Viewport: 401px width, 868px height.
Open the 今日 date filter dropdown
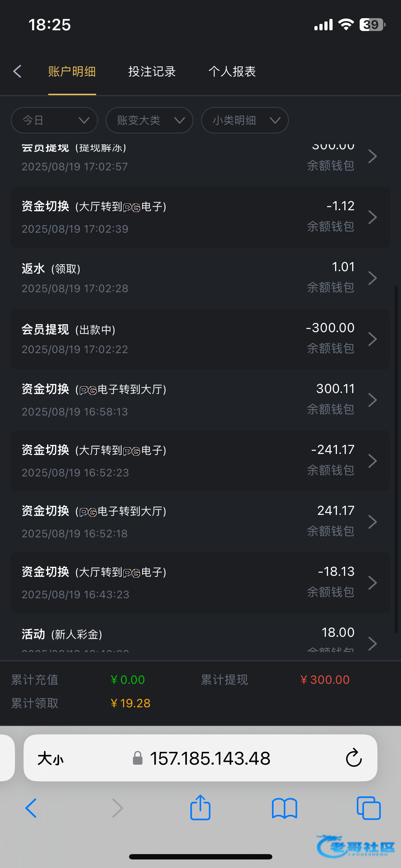click(55, 120)
